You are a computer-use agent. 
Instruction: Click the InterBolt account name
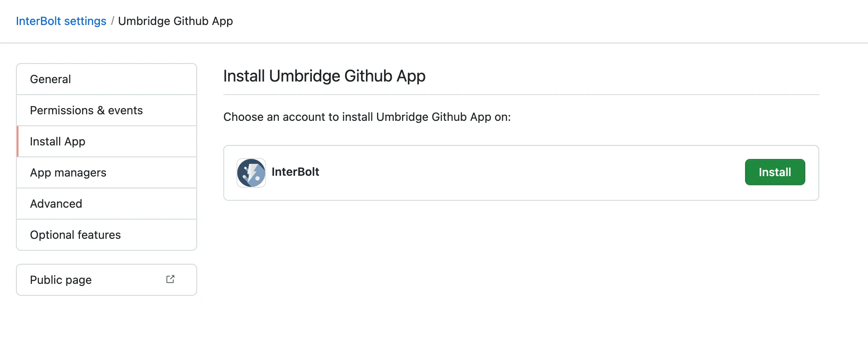point(295,172)
